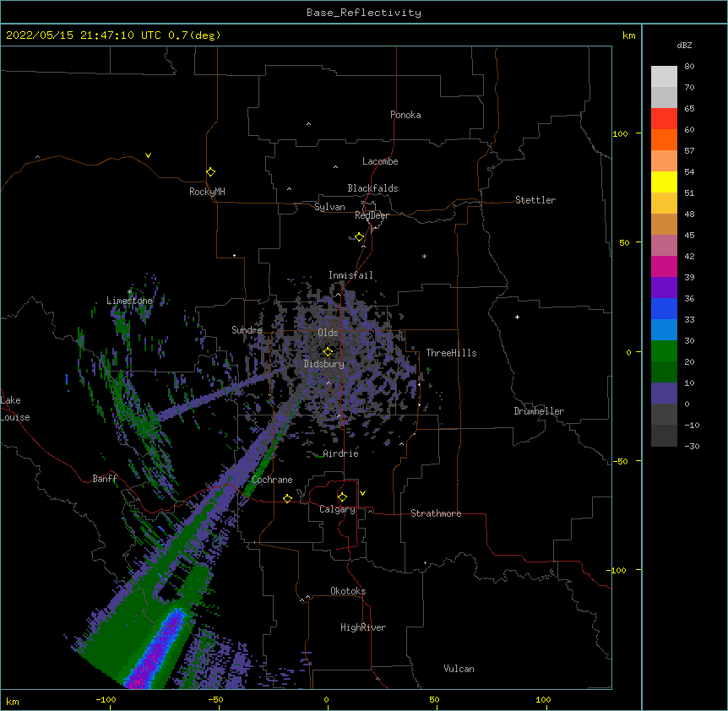Screen dimensions: 728x711
Task: Click the Ponoka city label
Action: (x=405, y=115)
